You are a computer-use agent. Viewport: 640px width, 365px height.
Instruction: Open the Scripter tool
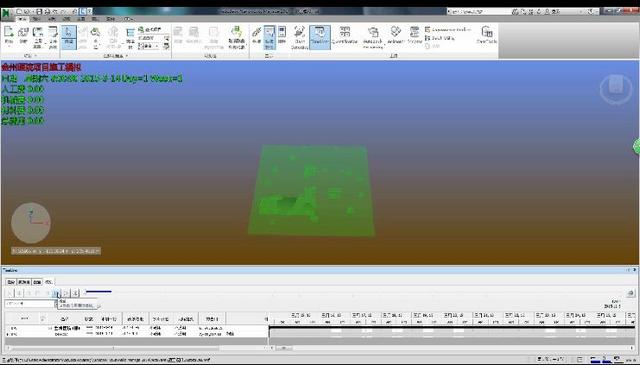(x=414, y=36)
